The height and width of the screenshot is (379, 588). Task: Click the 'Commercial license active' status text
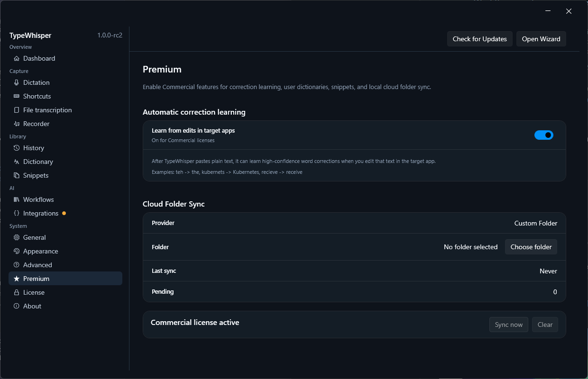click(195, 322)
